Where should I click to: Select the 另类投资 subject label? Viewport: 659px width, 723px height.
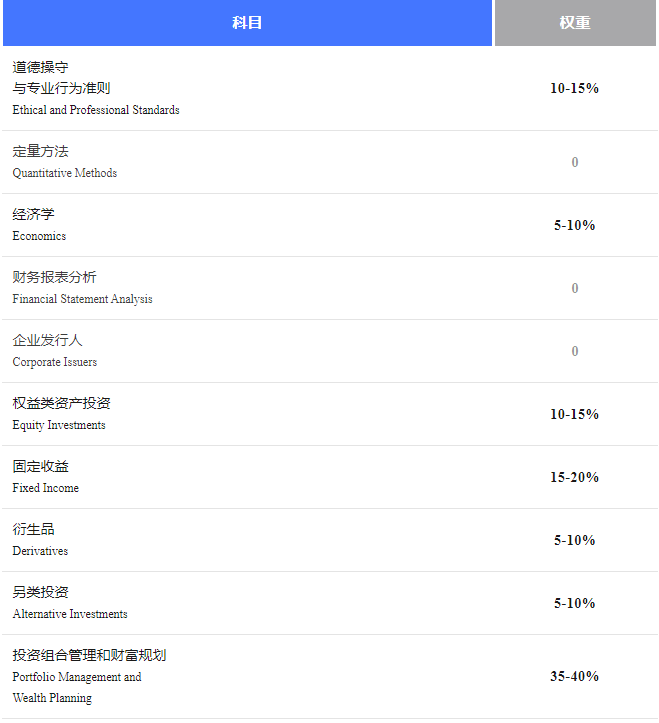click(x=40, y=593)
